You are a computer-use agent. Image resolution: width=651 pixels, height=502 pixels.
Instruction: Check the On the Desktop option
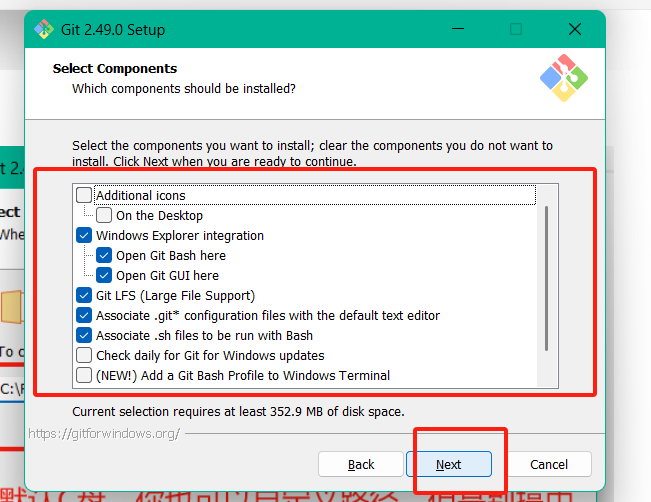tap(104, 215)
